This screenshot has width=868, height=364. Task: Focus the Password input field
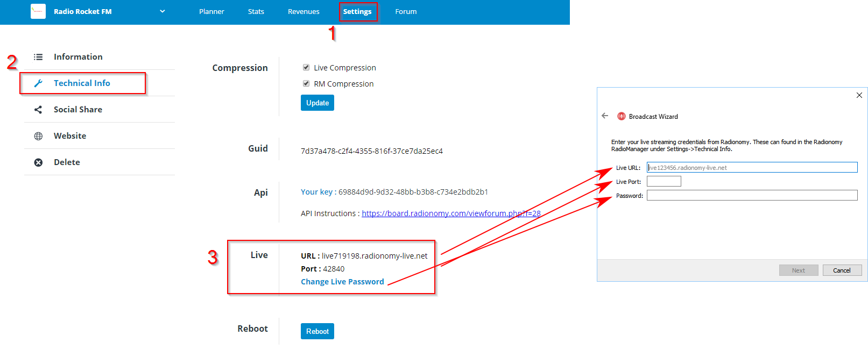pyautogui.click(x=752, y=195)
